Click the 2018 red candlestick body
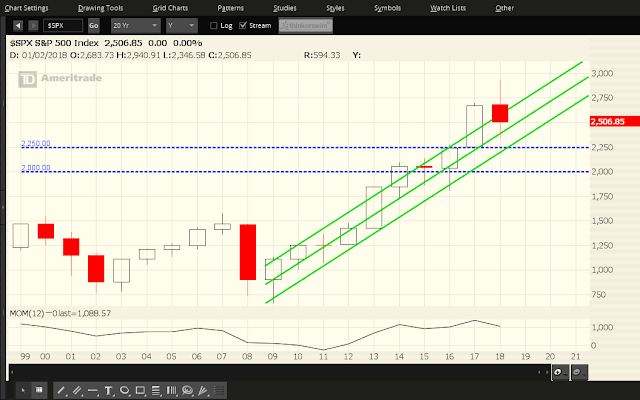 tap(500, 113)
